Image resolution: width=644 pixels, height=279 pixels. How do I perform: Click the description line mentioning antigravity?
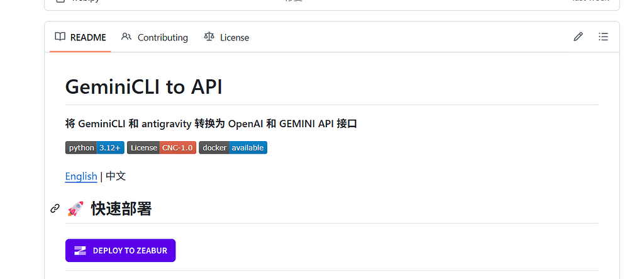click(x=211, y=124)
